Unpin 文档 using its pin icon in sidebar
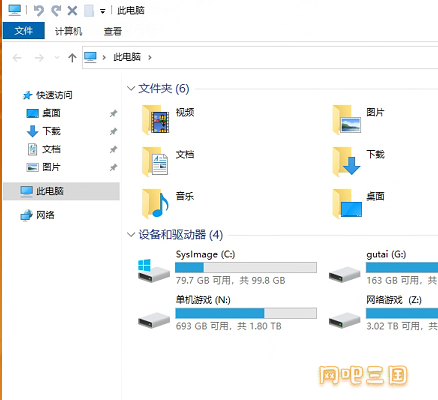 113,149
